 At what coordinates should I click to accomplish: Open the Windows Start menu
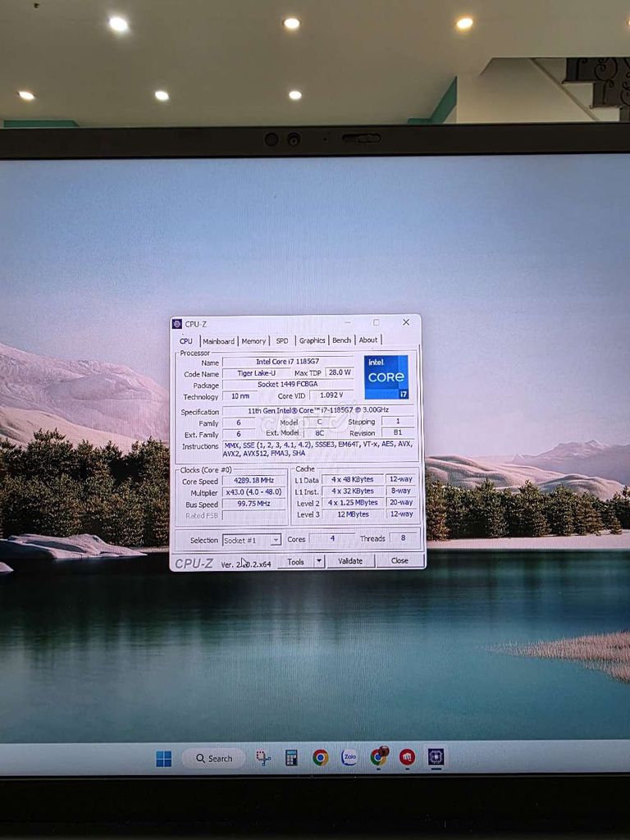[x=164, y=759]
